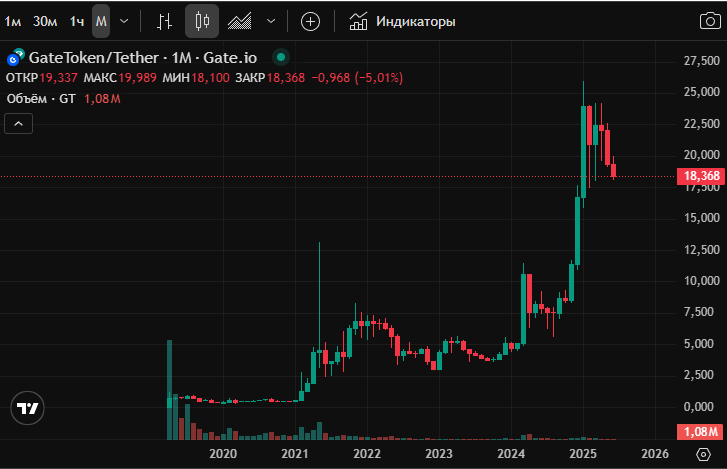727x469 pixels.
Task: Switch to the 1м timeframe
Action: point(13,21)
